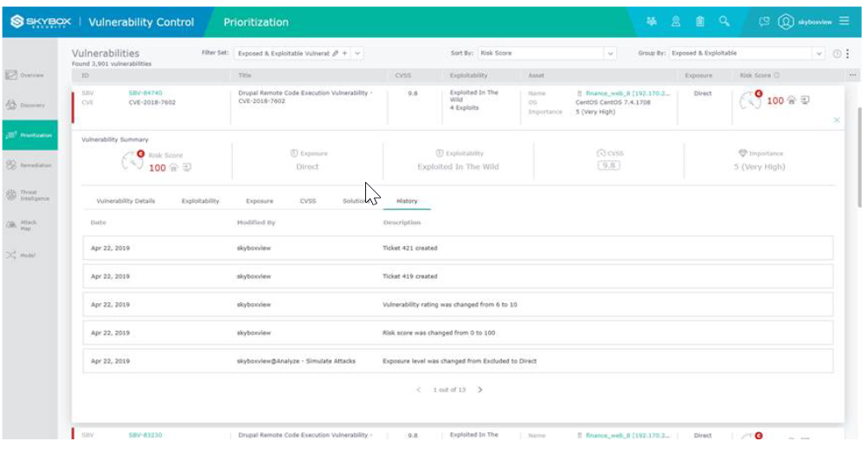Open the hamburger menu at top right
Image resolution: width=868 pixels, height=460 pixels.
pyautogui.click(x=844, y=22)
